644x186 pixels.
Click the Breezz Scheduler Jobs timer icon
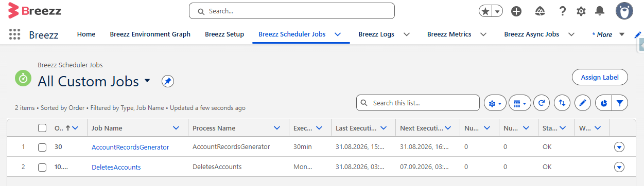pyautogui.click(x=23, y=78)
